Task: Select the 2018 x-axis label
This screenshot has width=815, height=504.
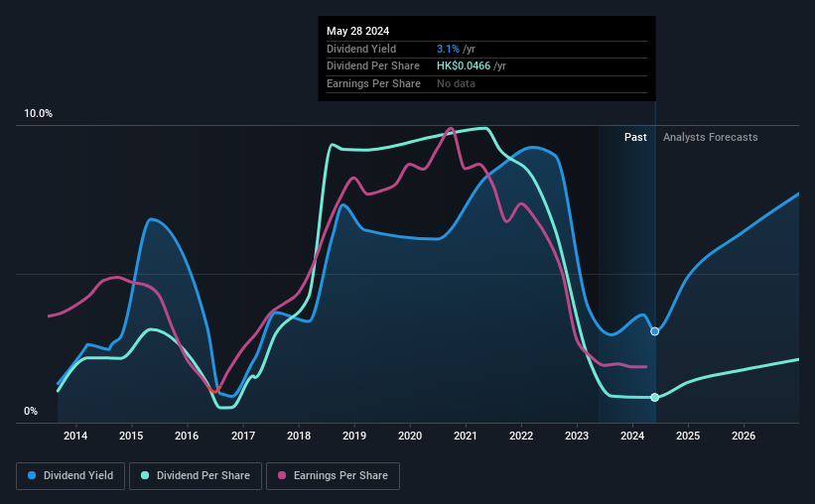Action: [x=299, y=436]
